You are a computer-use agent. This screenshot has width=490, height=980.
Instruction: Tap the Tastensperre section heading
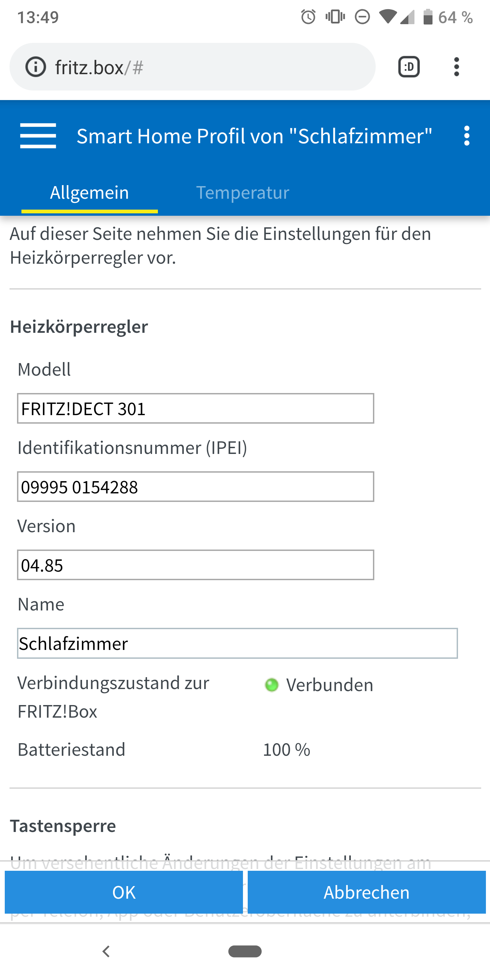[63, 826]
